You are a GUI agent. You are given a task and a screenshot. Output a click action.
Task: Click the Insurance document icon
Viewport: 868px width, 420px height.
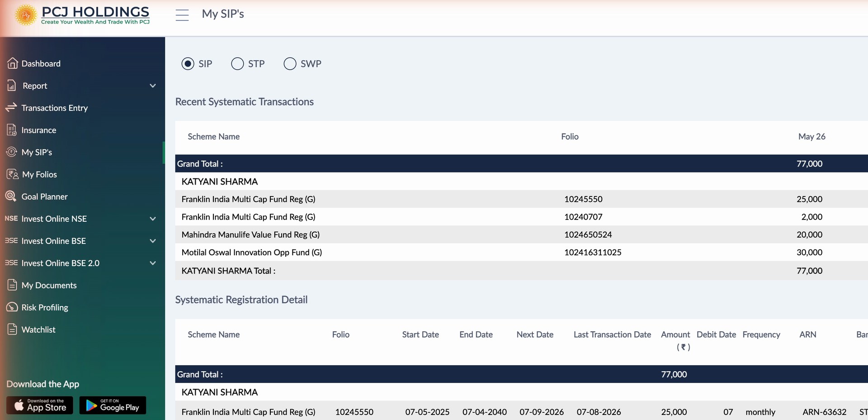[x=12, y=130]
